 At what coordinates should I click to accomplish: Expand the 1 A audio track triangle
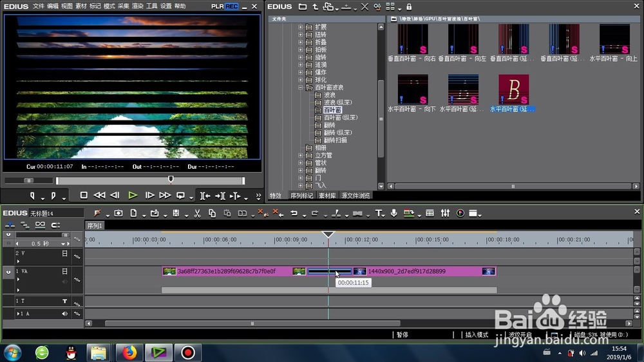coord(18,314)
